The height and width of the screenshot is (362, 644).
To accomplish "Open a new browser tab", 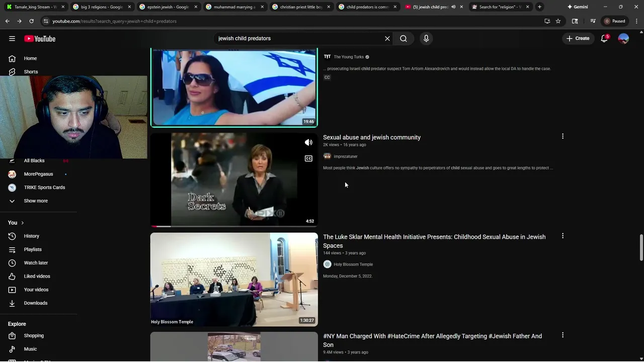I will tap(539, 7).
